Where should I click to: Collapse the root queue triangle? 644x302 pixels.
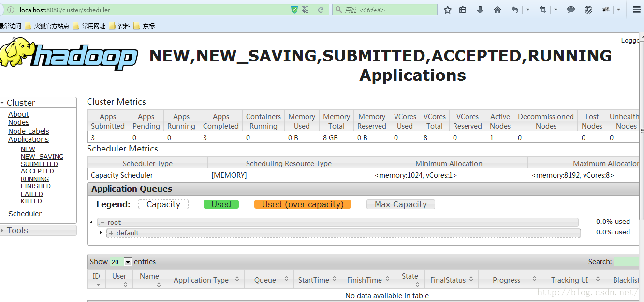tap(91, 222)
